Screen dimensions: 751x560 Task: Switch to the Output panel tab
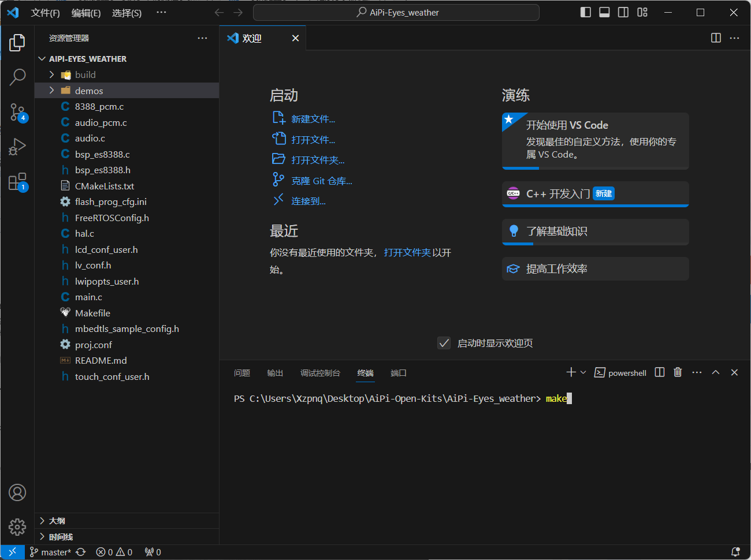pyautogui.click(x=275, y=373)
